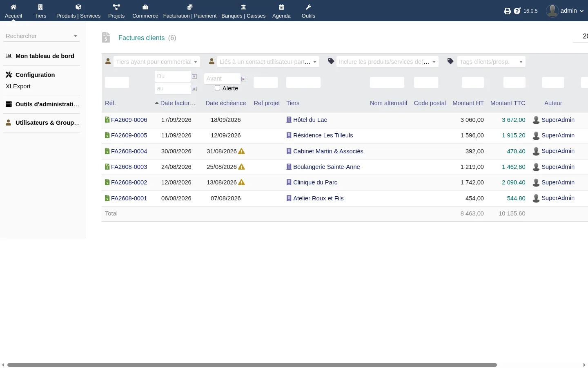Click the Code postal filter input
This screenshot has height=368, width=588.
pos(426,83)
